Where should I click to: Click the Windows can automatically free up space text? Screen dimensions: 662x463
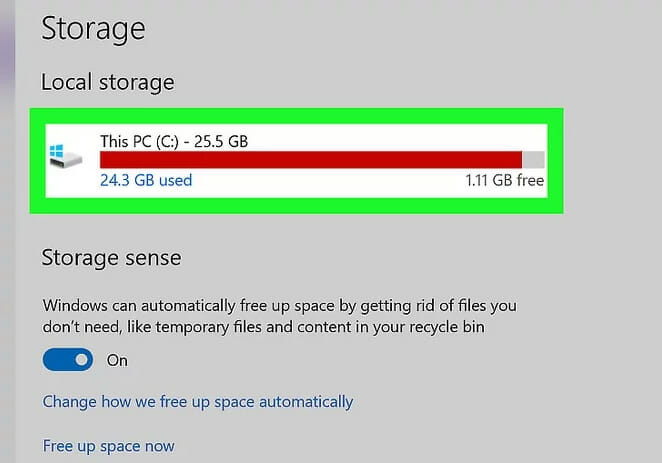tap(279, 306)
